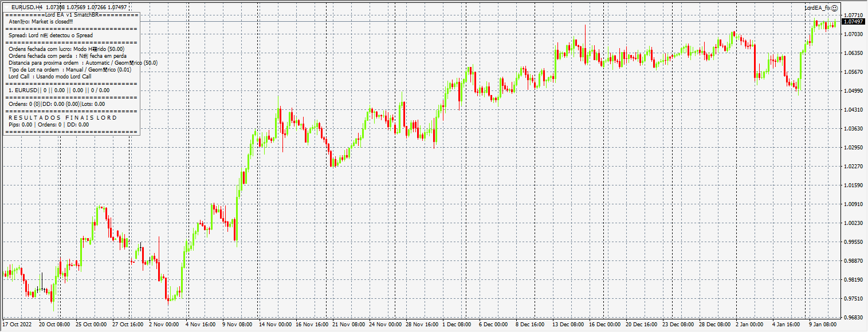Click the 1.04310 price axis label
This screenshot has height=332, width=868.
click(x=854, y=110)
